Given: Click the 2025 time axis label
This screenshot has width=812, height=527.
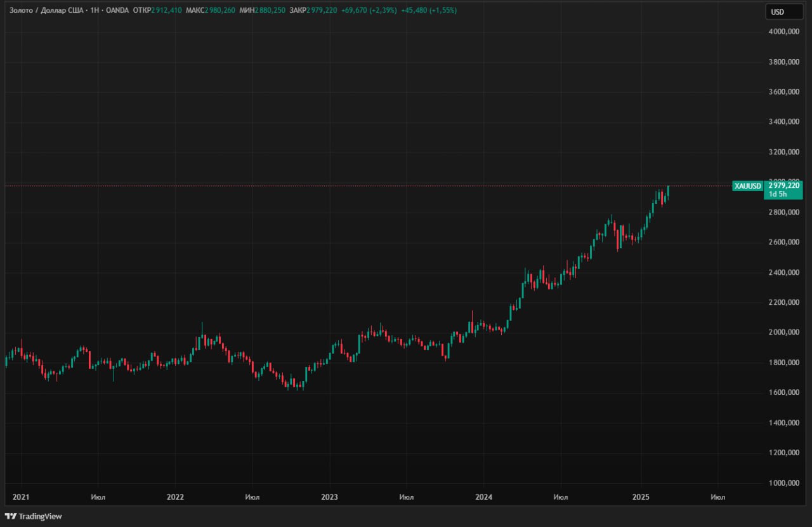Looking at the screenshot, I should coord(641,497).
